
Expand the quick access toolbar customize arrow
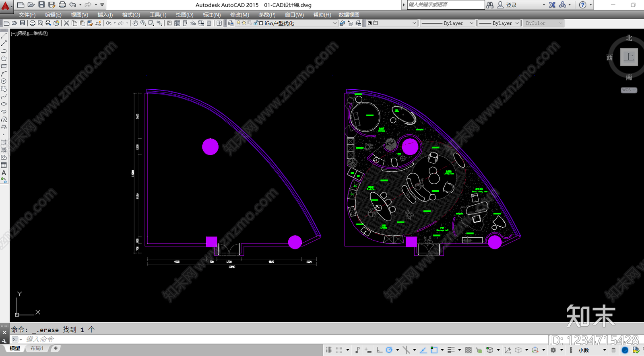click(x=102, y=5)
